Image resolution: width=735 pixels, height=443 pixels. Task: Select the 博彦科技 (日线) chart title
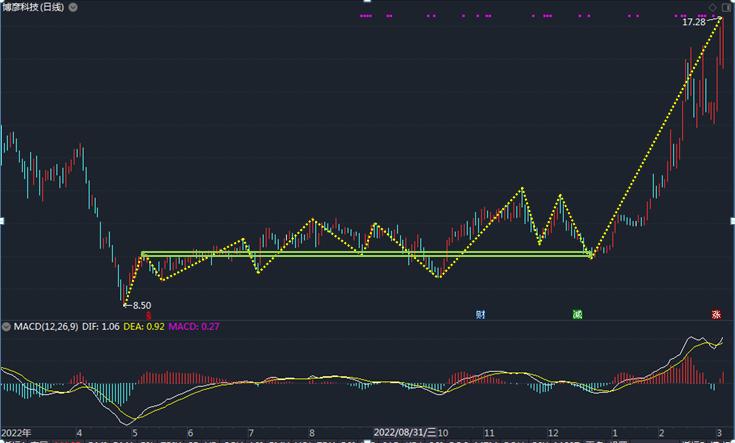pos(33,7)
